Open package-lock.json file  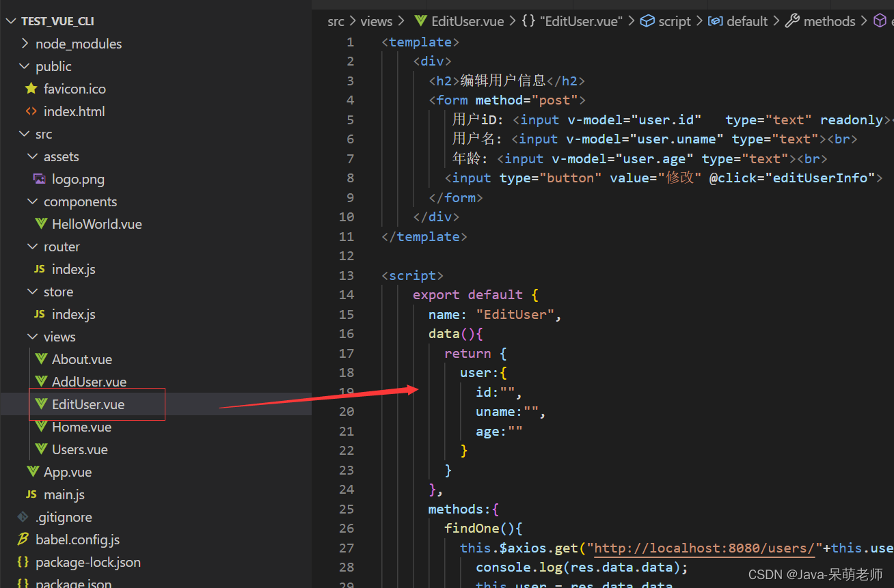click(88, 562)
